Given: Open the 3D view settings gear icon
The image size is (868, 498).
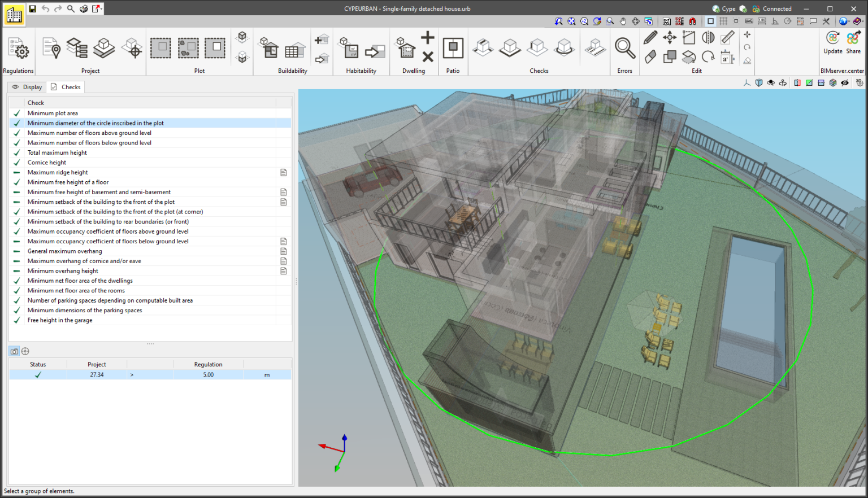Looking at the screenshot, I should coord(860,83).
